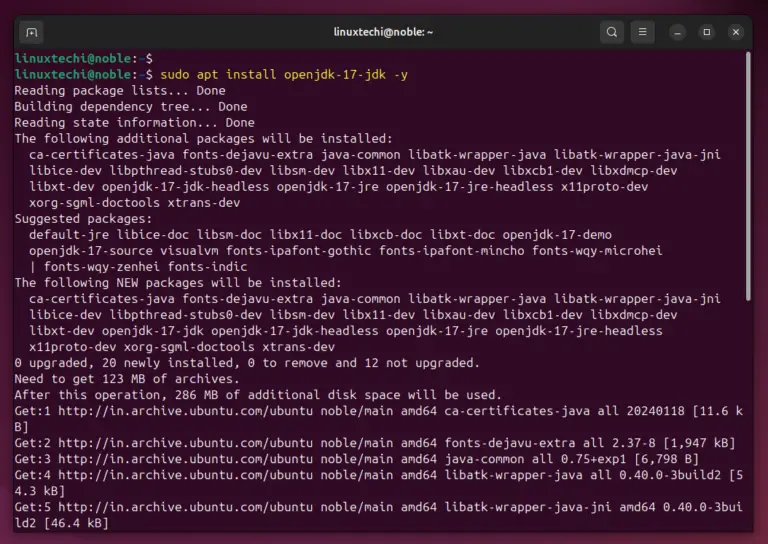
Task: Maximize the terminal window
Action: (x=707, y=32)
